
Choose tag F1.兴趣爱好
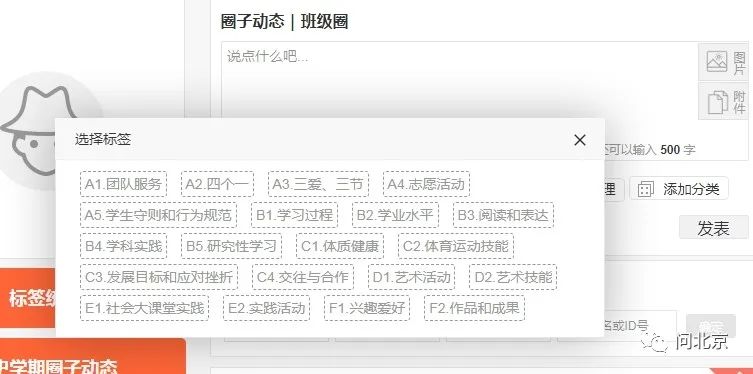[x=367, y=308]
